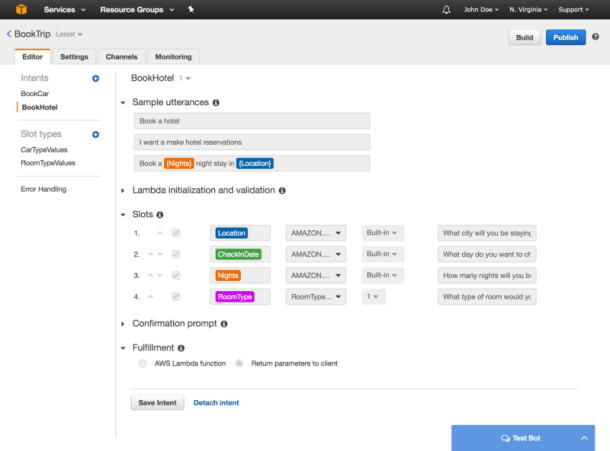Screen dimensions: 610x451
Task: Open BookHotel intent version dropdown
Action: tap(185, 78)
